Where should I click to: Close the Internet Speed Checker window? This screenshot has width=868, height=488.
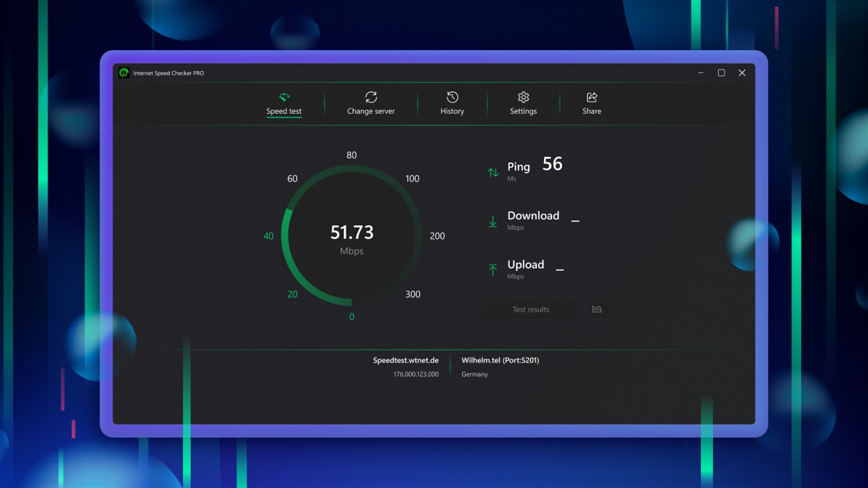point(742,73)
